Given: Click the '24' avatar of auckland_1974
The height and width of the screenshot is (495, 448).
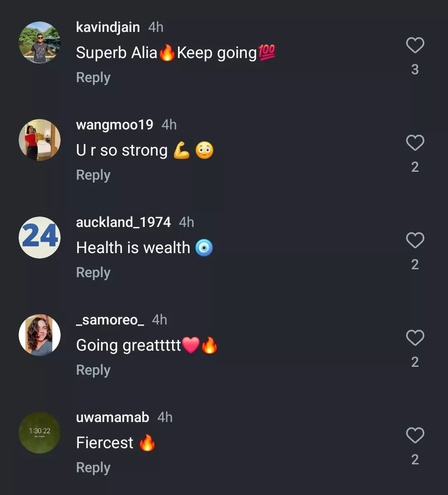Looking at the screenshot, I should (x=39, y=237).
